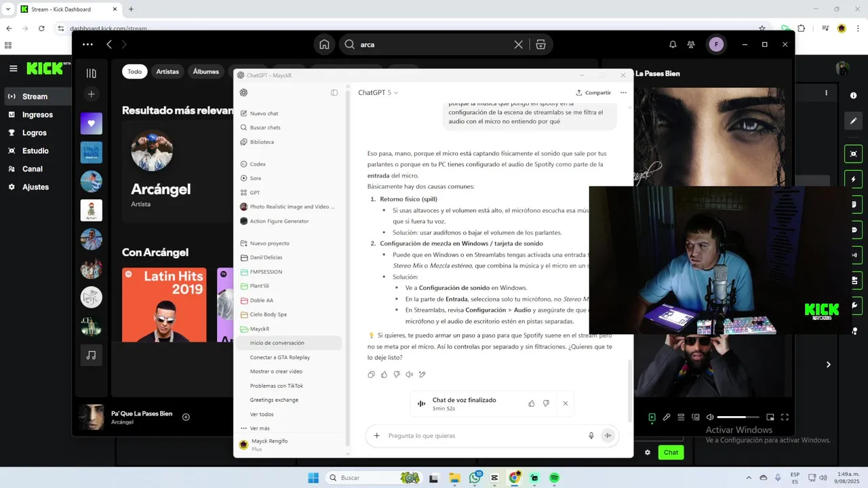The image size is (868, 488).
Task: Read the ChatGPT response aloud
Action: [410, 375]
